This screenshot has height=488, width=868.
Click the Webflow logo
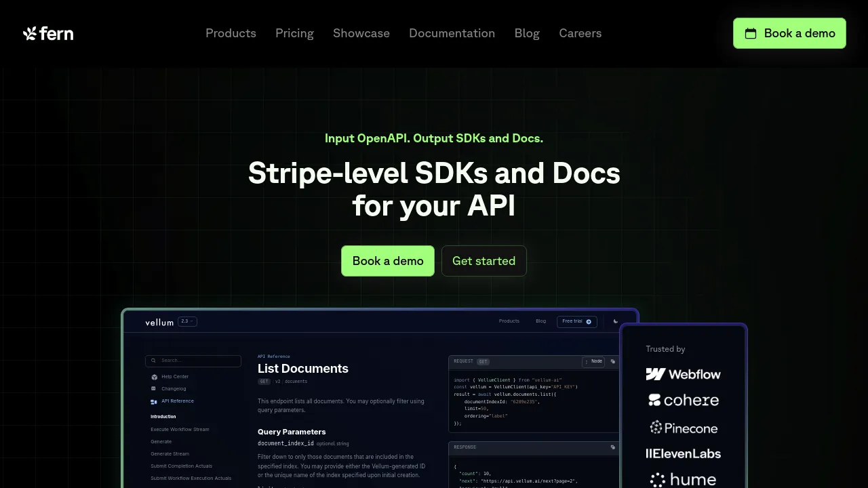coord(683,374)
